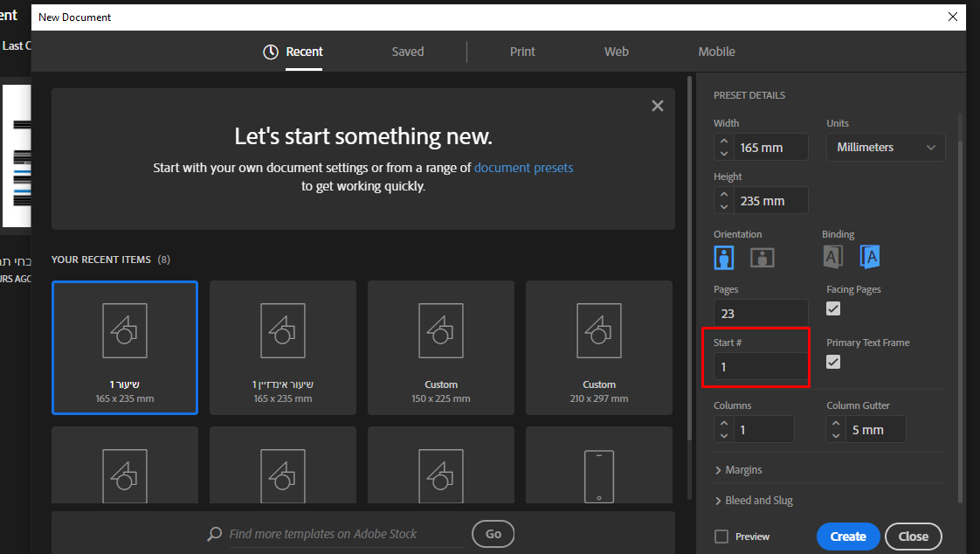The image size is (980, 554).
Task: Switch to the Print tab
Action: 522,52
